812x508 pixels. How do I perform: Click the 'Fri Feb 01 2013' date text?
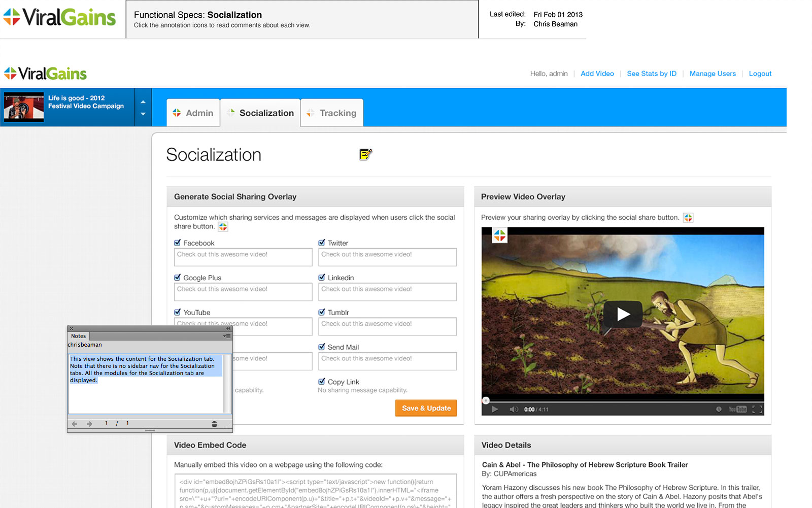click(x=558, y=14)
